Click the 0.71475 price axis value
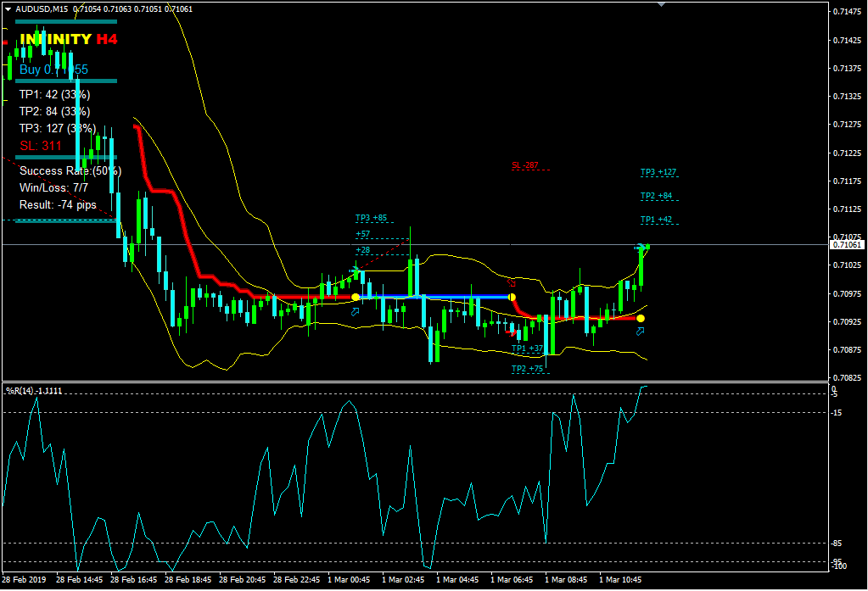Screen dimensions: 868x591 [847, 12]
